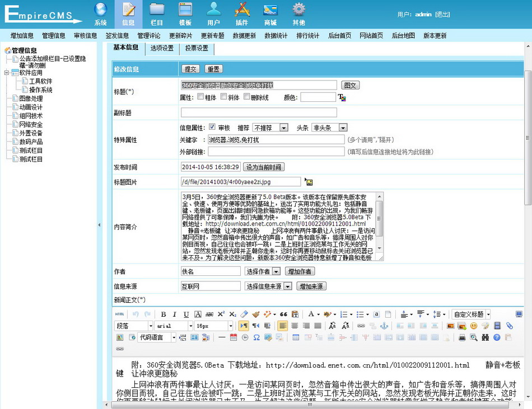This screenshot has height=409, width=532.
Task: Open 审核信息 menu item
Action: 86,36
